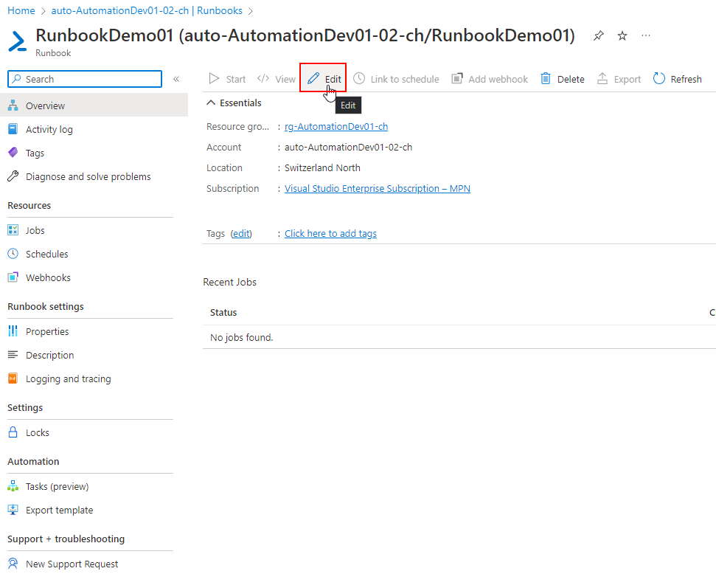This screenshot has width=716, height=588.
Task: Open Diagnose and solve problems
Action: coord(94,176)
